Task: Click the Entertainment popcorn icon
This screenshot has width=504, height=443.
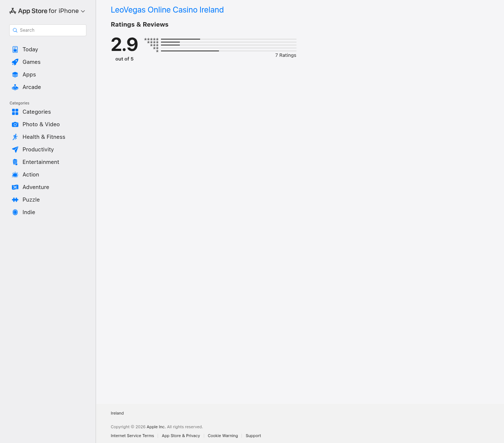Action: [x=15, y=162]
